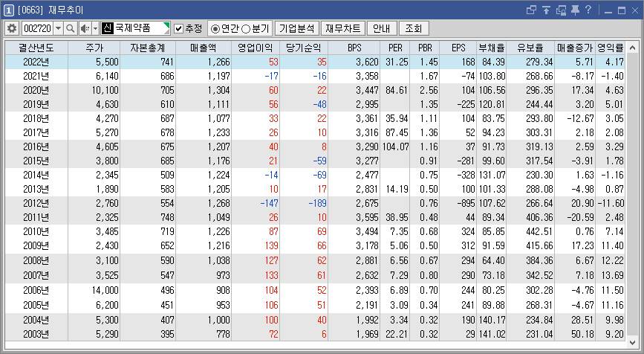Click the window number 1 badge
Image resolution: width=644 pixels, height=354 pixels.
coord(8,10)
